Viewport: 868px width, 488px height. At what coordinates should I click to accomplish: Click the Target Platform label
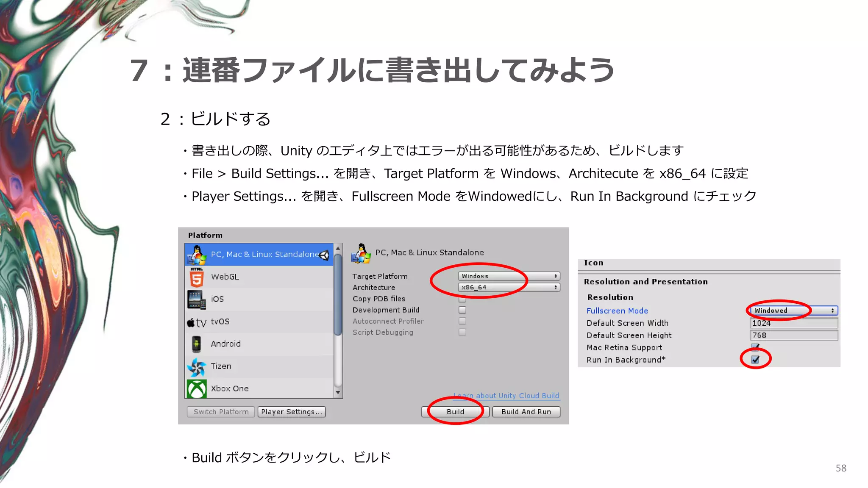tap(380, 276)
